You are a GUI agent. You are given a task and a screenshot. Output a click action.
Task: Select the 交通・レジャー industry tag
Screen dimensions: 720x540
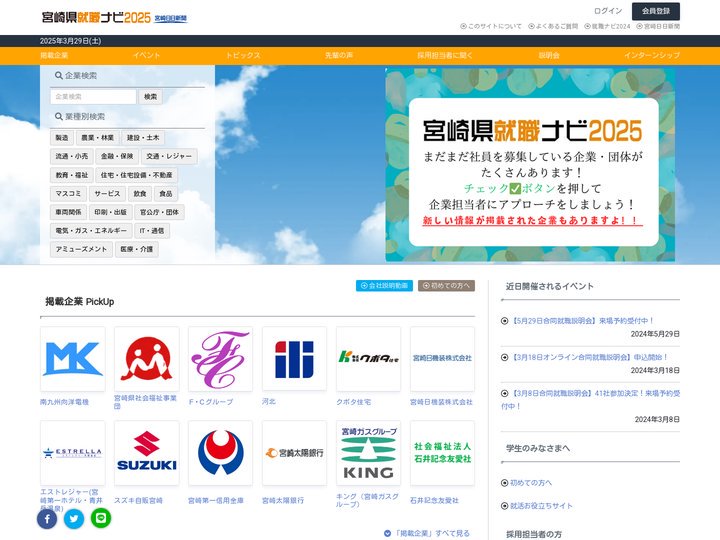(169, 157)
